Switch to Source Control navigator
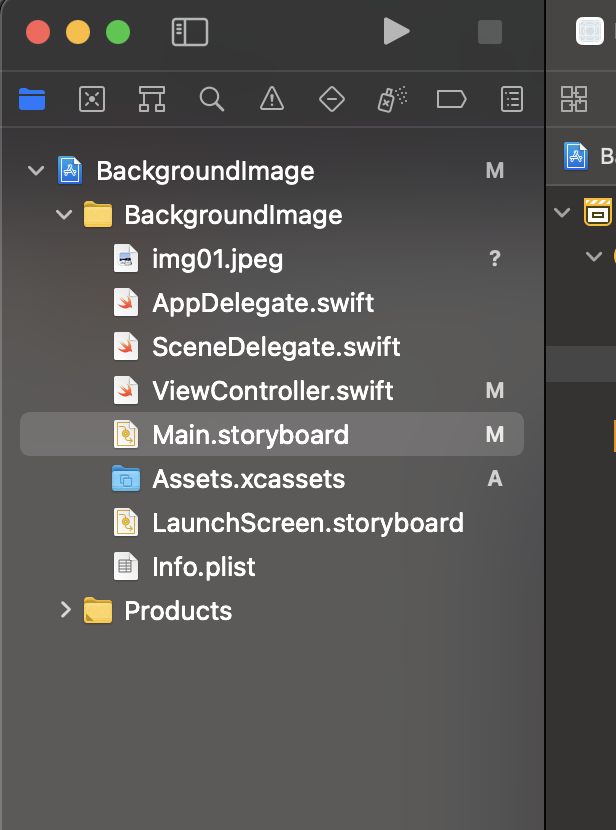The image size is (616, 830). click(92, 98)
